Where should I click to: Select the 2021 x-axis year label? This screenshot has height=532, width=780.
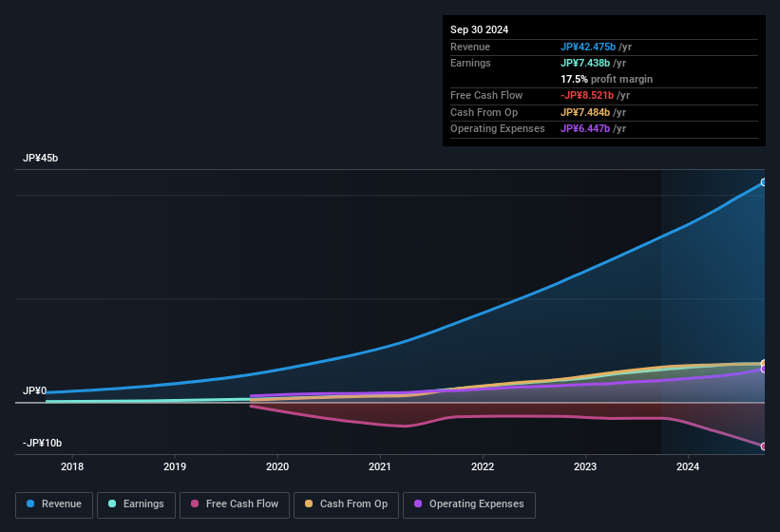(x=380, y=466)
